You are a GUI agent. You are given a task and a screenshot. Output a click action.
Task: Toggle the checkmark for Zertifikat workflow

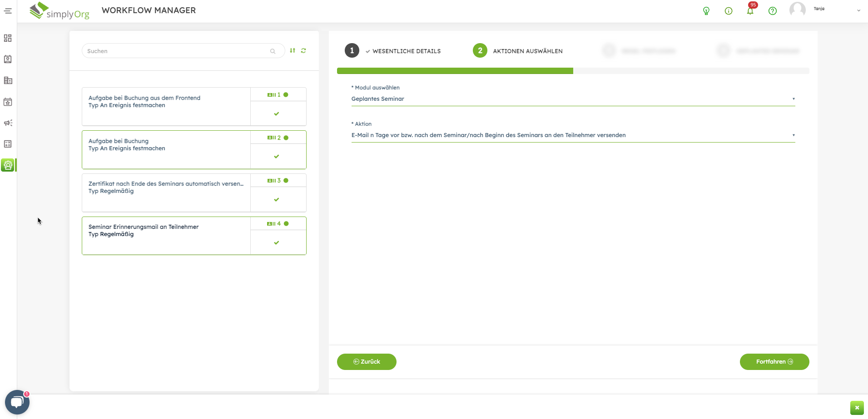coord(277,200)
